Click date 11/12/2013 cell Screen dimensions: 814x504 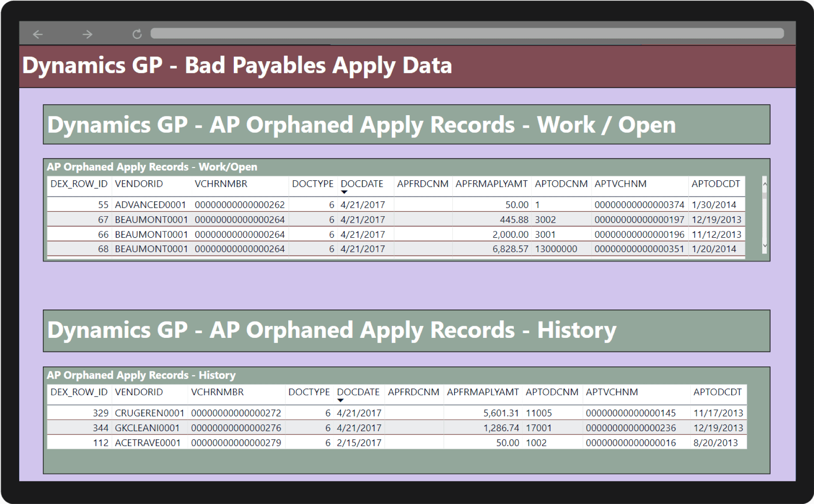point(716,235)
